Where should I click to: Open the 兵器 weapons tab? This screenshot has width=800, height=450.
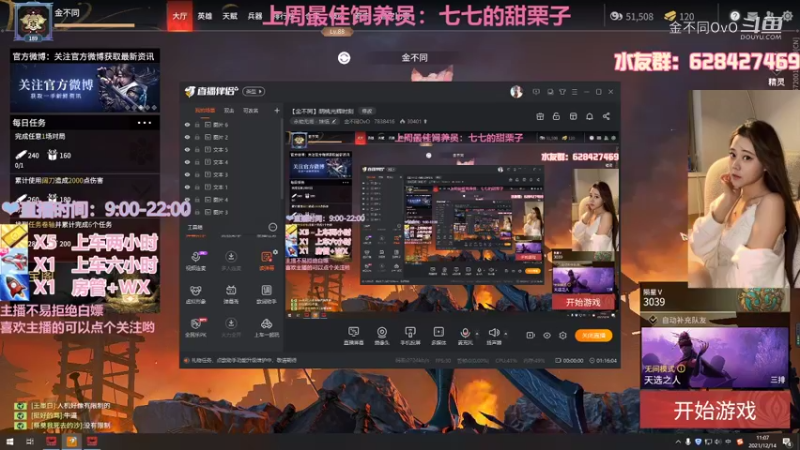point(255,16)
